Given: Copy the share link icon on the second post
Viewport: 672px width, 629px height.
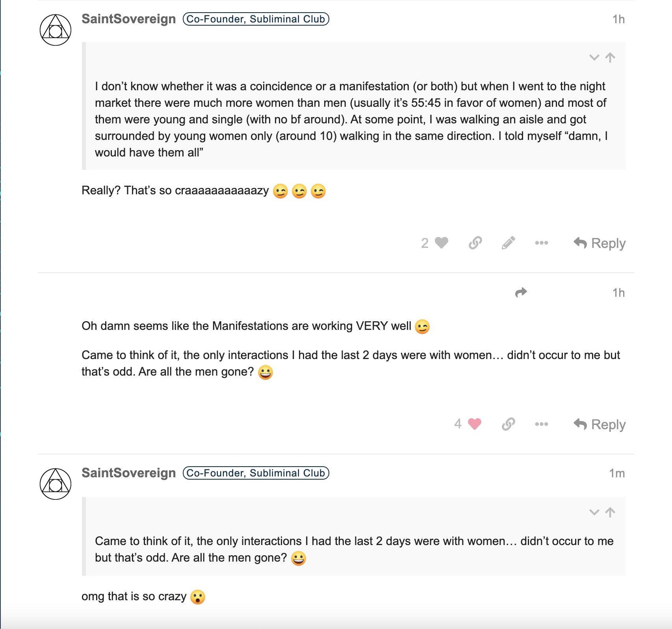Looking at the screenshot, I should [x=509, y=424].
